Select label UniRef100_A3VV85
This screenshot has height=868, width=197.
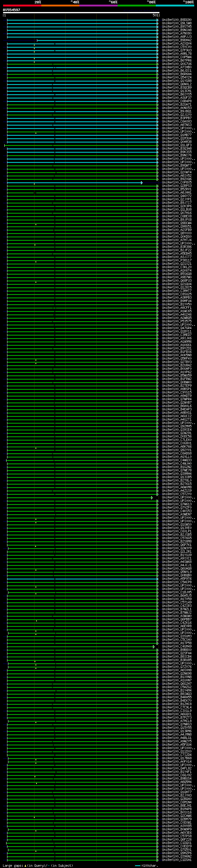177,826
